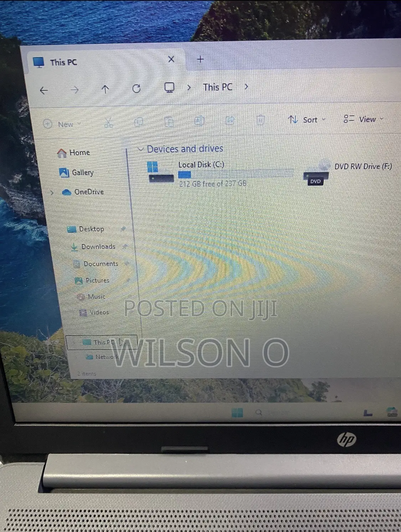Go back with the left arrow button

(44, 91)
